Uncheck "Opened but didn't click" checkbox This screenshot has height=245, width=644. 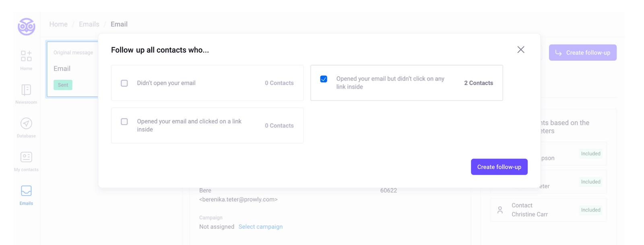pyautogui.click(x=324, y=79)
